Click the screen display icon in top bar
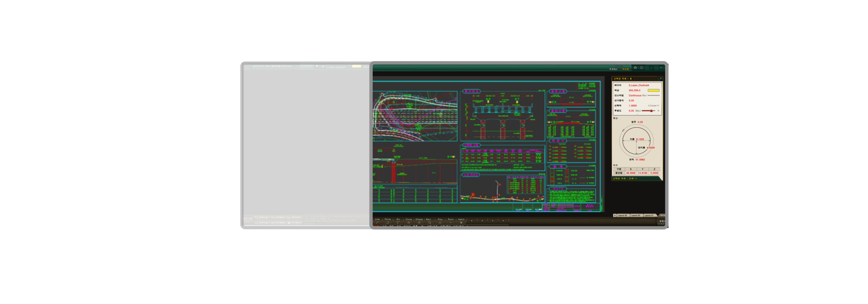Screen dimensions: 868x304 tap(651, 68)
